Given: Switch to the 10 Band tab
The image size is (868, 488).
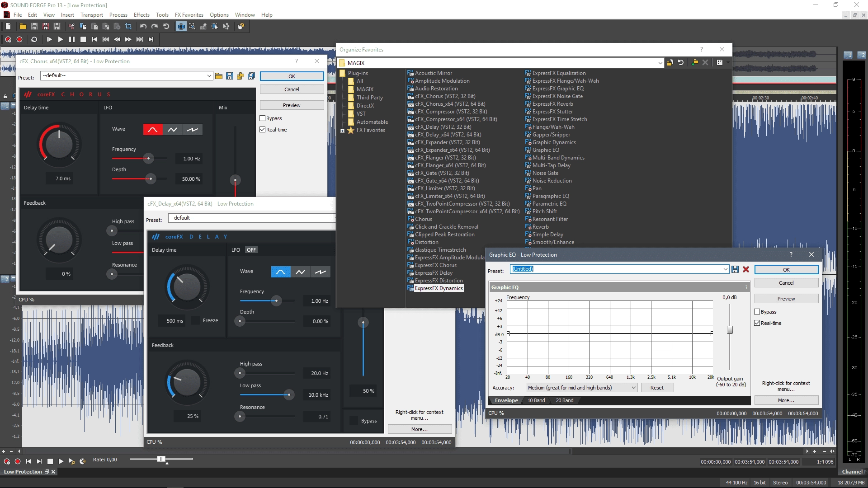Looking at the screenshot, I should (536, 400).
